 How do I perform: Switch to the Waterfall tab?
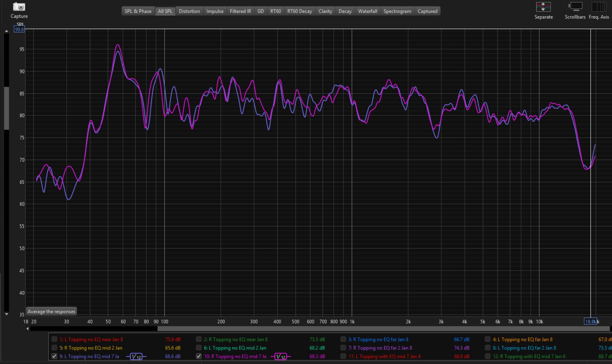point(367,11)
